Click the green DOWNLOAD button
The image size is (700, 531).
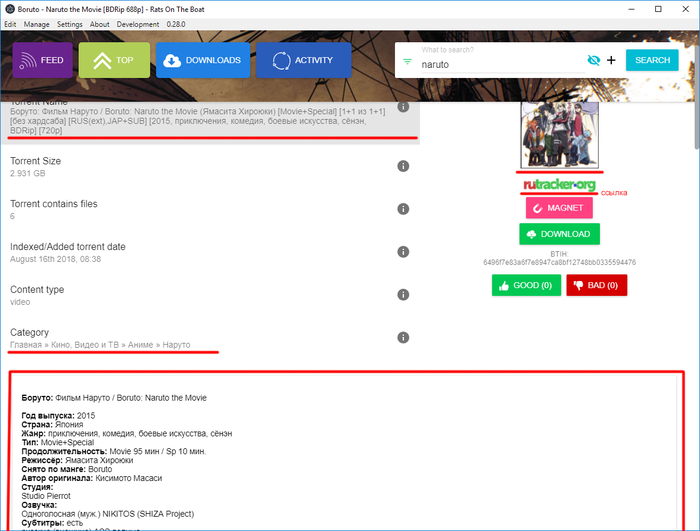pyautogui.click(x=559, y=234)
